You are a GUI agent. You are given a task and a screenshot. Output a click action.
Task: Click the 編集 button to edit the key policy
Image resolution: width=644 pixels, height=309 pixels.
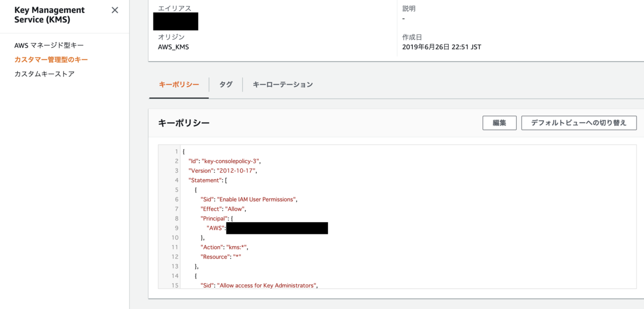point(499,122)
